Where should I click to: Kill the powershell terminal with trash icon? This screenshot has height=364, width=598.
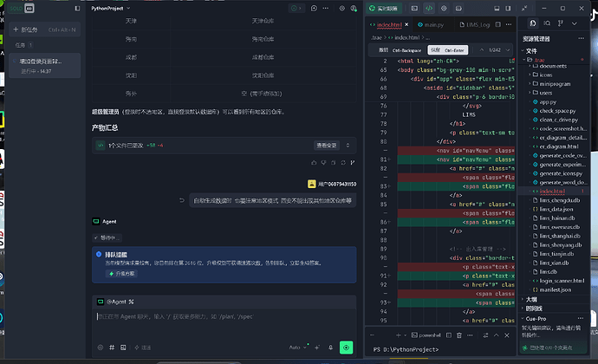[459, 335]
